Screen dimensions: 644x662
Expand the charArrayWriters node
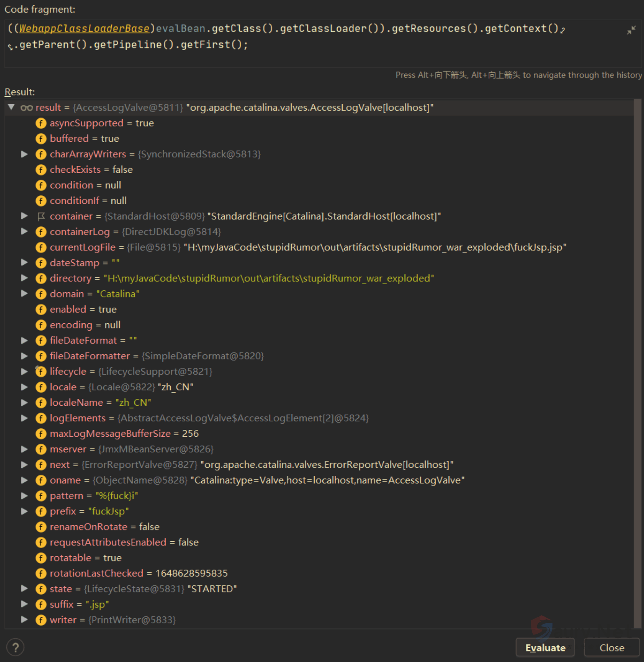pos(24,154)
